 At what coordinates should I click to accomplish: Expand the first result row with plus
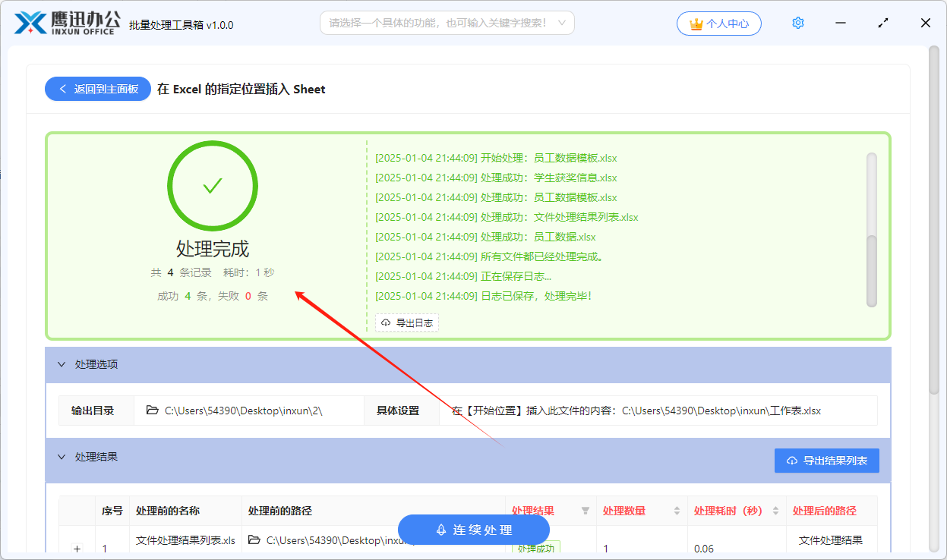77,547
